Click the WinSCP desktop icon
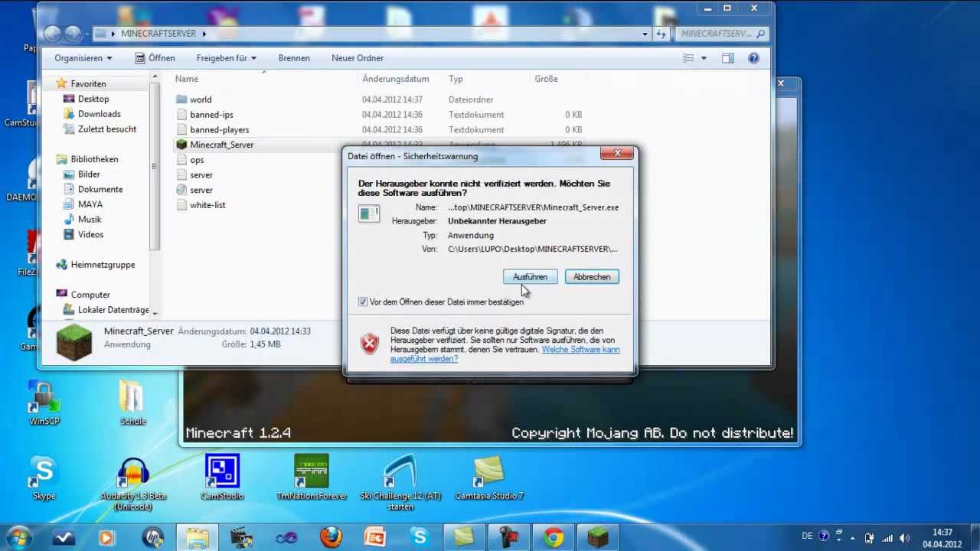Viewport: 980px width, 551px height. click(44, 403)
